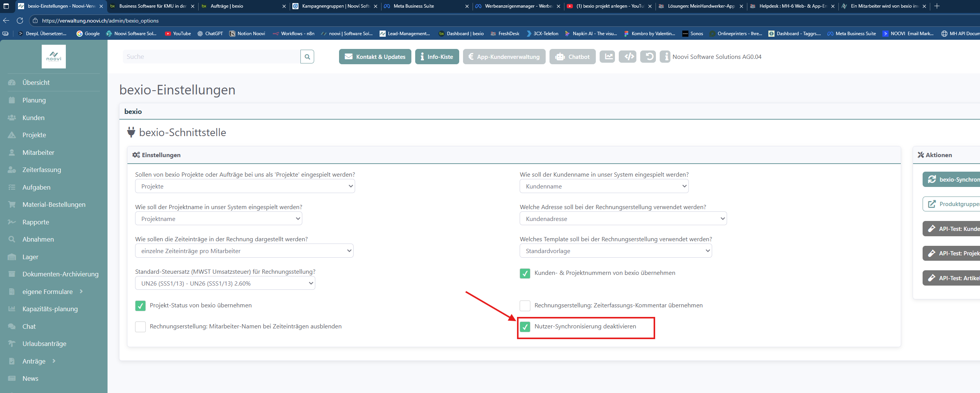This screenshot has width=980, height=393.
Task: Open the Workflows - n8n bookmark
Action: pos(294,34)
